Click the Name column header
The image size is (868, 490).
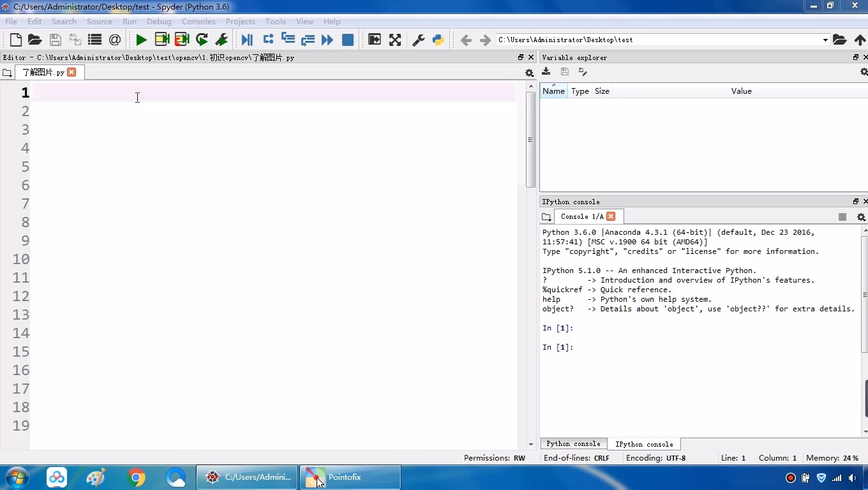point(553,91)
